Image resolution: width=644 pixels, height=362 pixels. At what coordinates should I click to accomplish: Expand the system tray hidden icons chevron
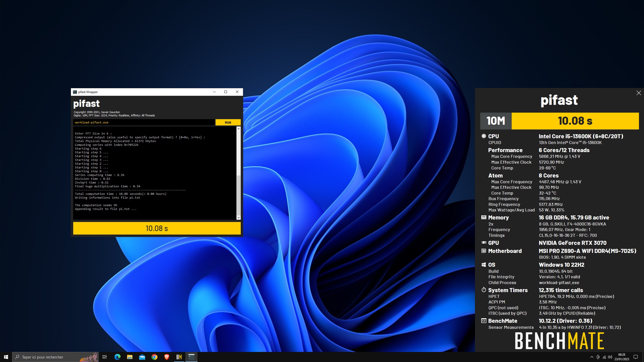592,357
